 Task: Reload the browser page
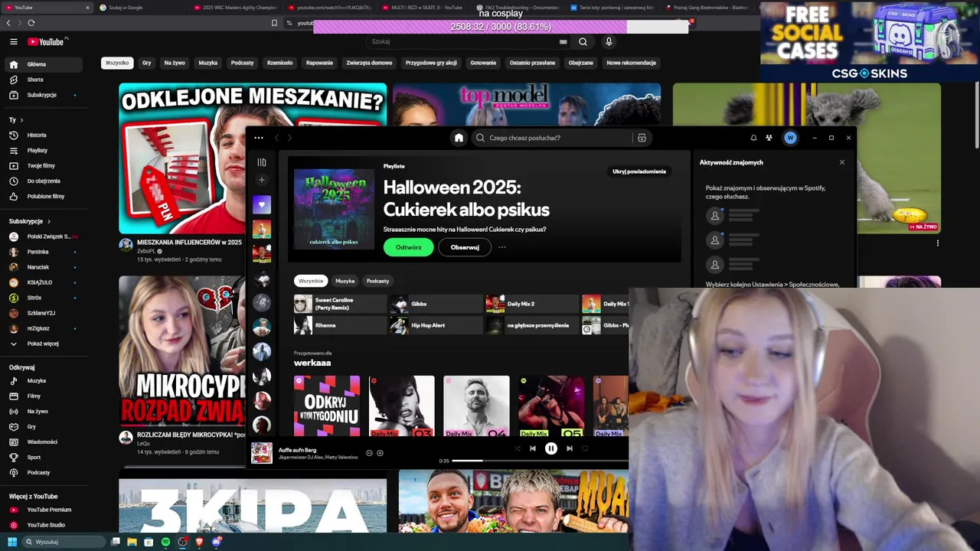click(31, 23)
